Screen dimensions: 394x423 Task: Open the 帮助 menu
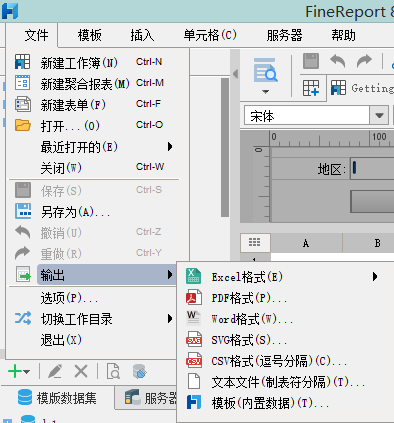click(343, 35)
